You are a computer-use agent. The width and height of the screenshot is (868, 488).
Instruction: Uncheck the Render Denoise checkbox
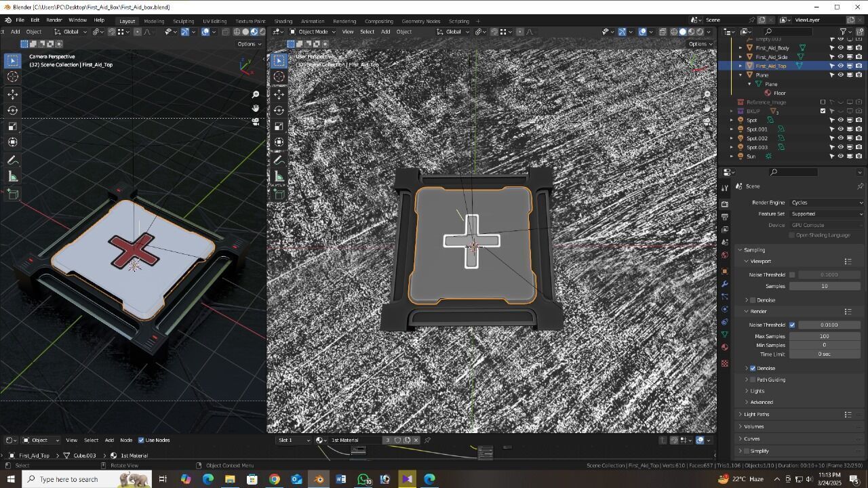click(753, 369)
